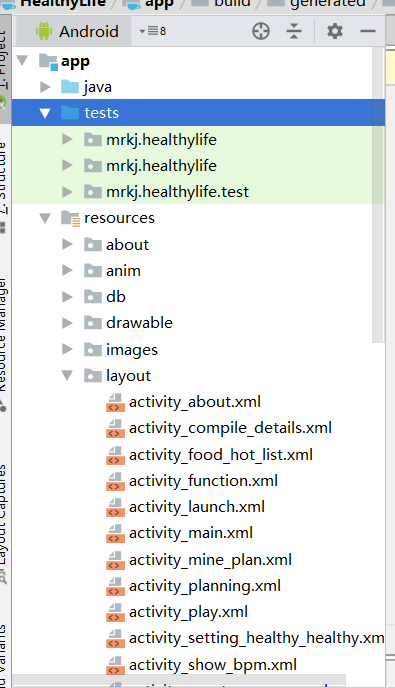Select activity_about.xml in layout folder
This screenshot has width=395, height=688.
tap(194, 402)
